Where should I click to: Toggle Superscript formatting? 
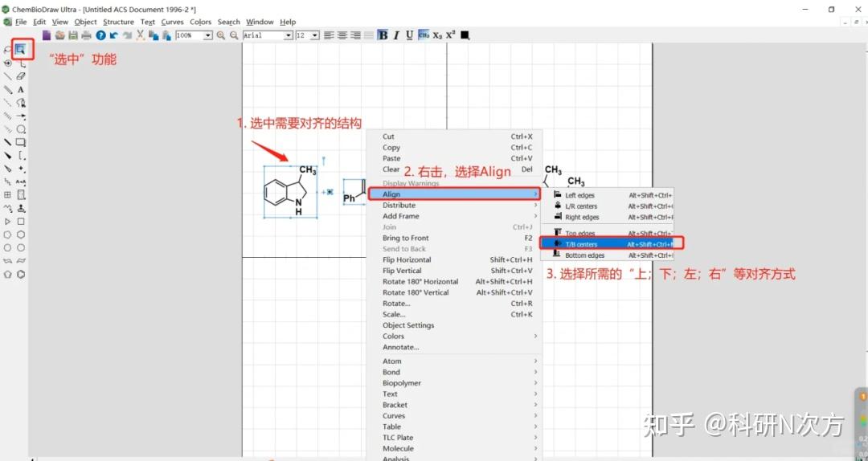(451, 35)
